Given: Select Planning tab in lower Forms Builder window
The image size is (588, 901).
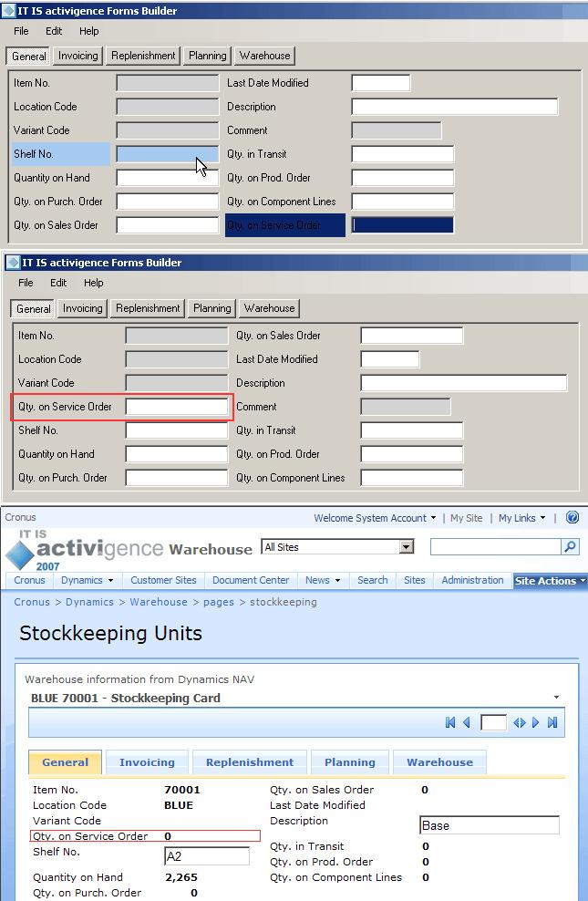Looking at the screenshot, I should click(x=211, y=308).
